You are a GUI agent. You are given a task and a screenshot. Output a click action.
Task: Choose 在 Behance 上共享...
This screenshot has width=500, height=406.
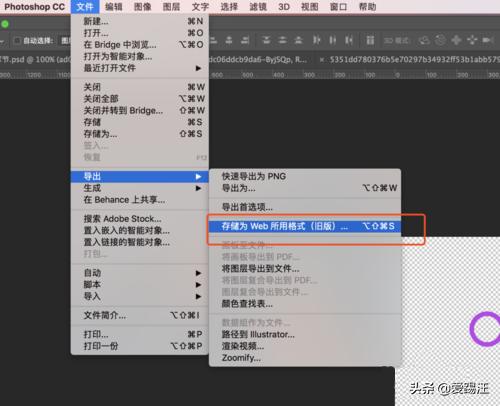point(140,200)
